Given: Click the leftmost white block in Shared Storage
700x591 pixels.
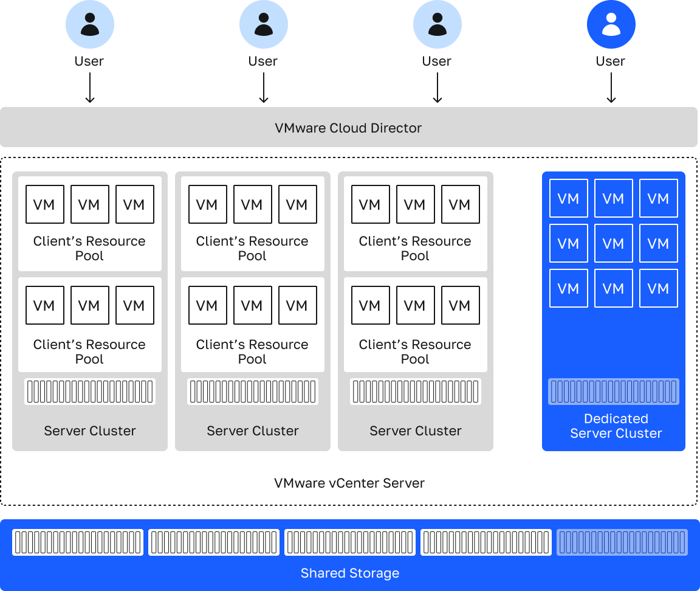Looking at the screenshot, I should 78,542.
